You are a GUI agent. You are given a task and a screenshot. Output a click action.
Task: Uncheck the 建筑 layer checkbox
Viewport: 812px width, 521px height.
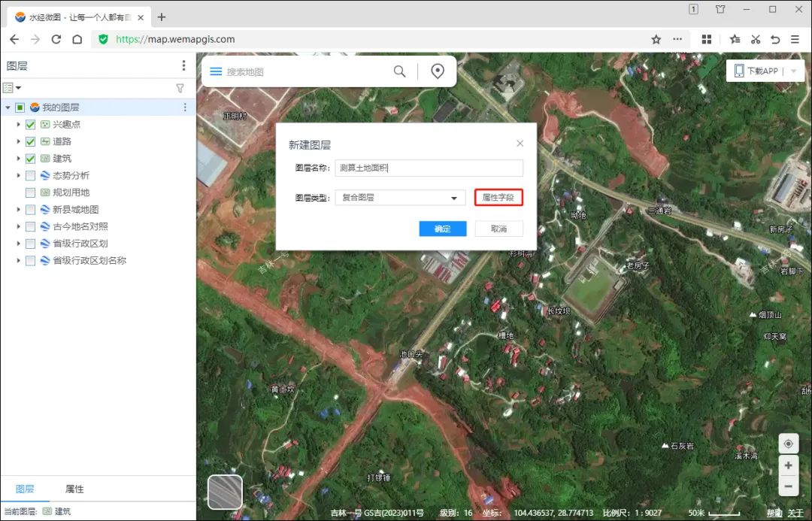(x=31, y=159)
